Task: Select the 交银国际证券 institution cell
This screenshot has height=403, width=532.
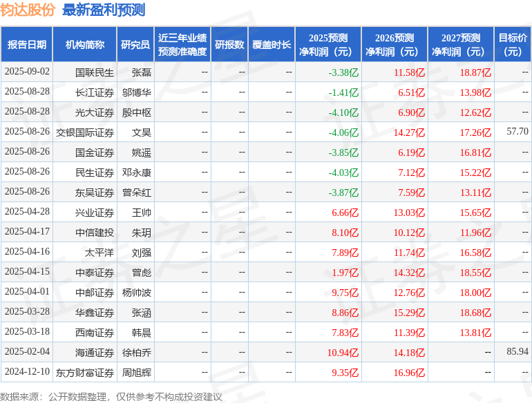Action: [85, 132]
